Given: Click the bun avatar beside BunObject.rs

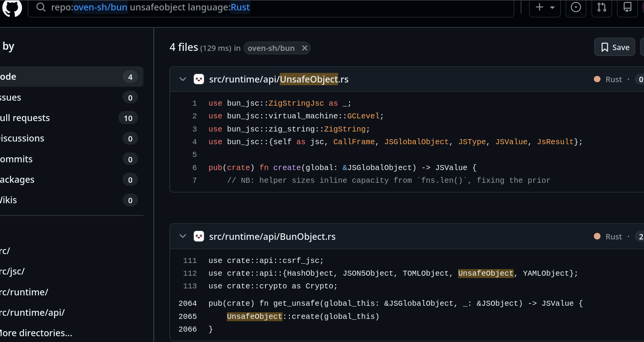Looking at the screenshot, I should coord(199,236).
